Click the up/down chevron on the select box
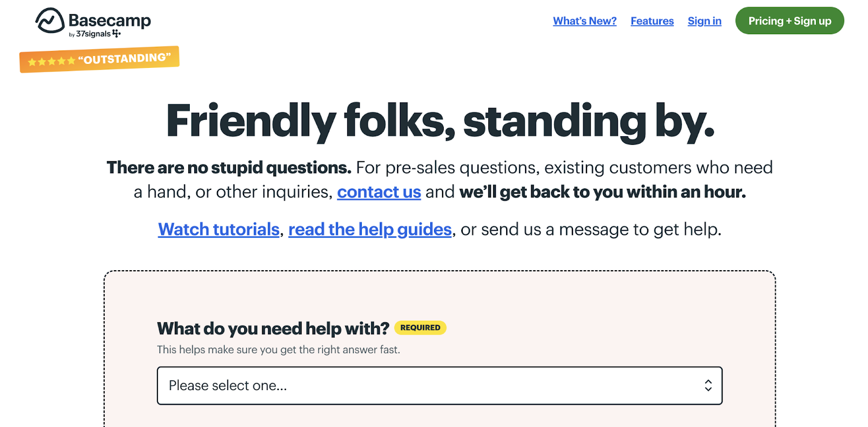868x427 pixels. pyautogui.click(x=709, y=385)
